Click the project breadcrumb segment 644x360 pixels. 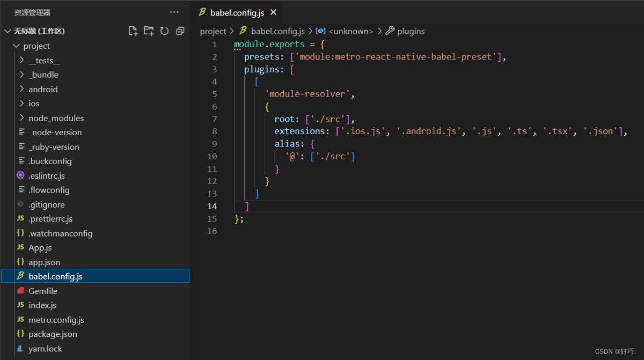(213, 31)
